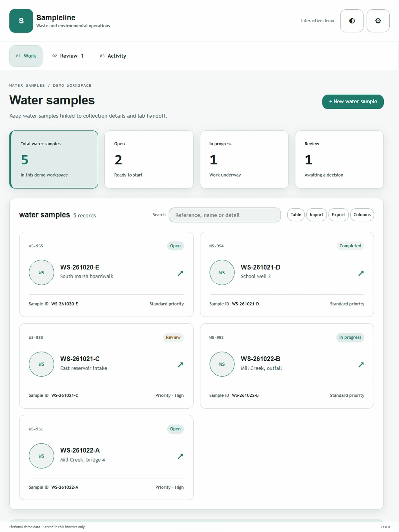Viewport: 399px width, 532px height.
Task: Click the Open status badge on WS-955
Action: [x=175, y=246]
